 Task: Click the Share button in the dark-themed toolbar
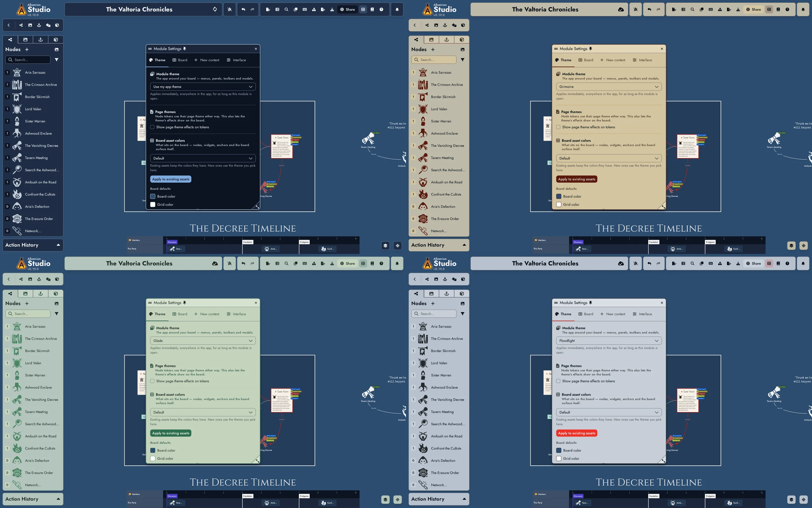(x=347, y=10)
